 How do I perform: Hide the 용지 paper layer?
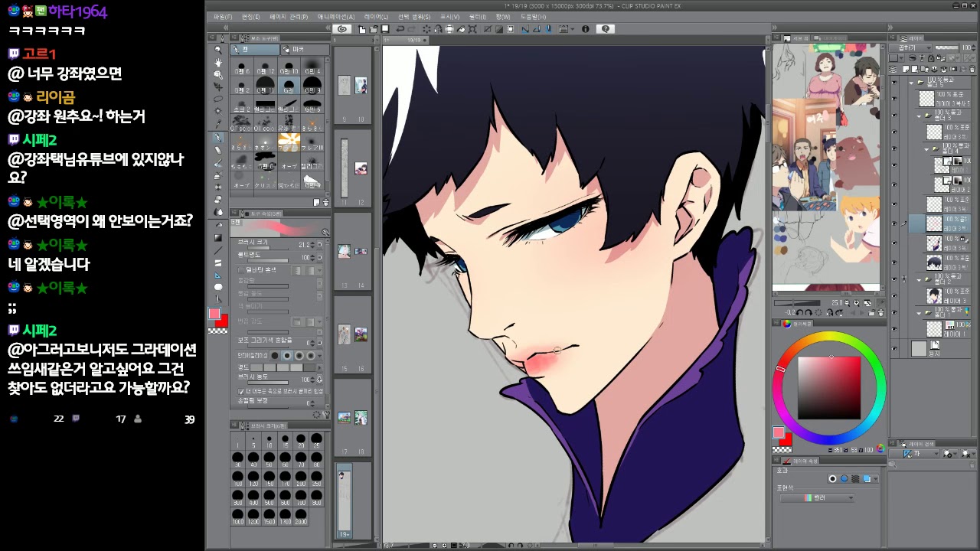point(893,348)
